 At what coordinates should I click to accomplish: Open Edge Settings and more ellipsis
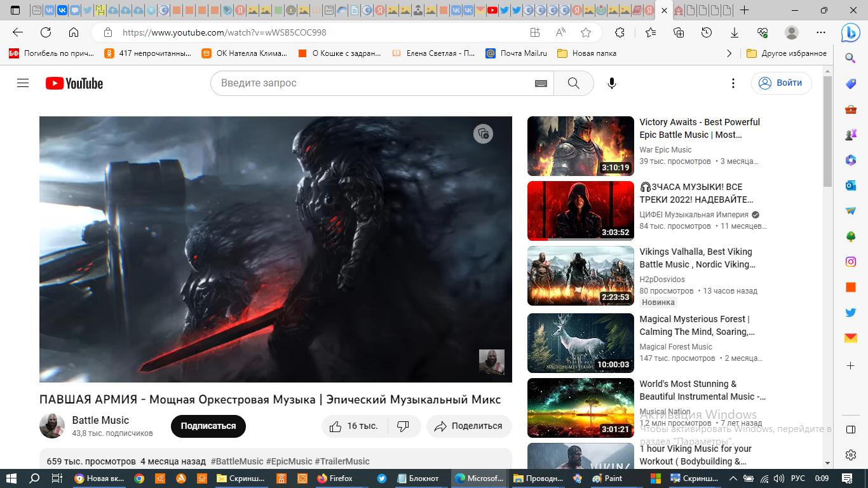pos(821,32)
